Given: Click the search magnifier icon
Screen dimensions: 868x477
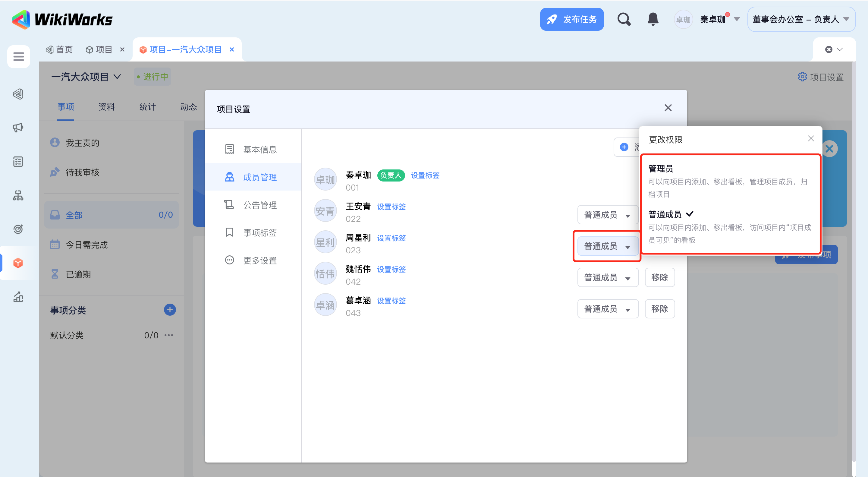Looking at the screenshot, I should point(624,19).
